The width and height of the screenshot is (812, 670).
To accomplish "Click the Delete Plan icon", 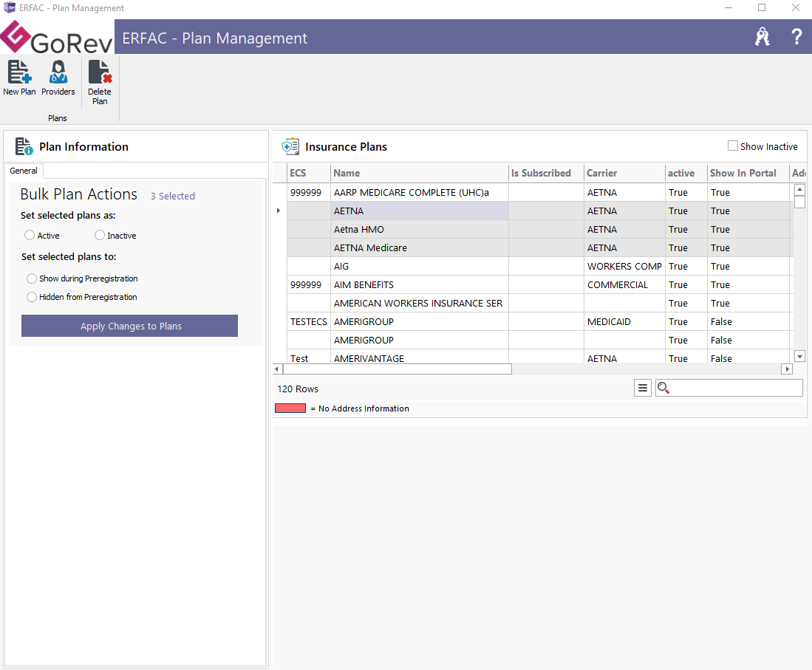I will click(x=100, y=72).
